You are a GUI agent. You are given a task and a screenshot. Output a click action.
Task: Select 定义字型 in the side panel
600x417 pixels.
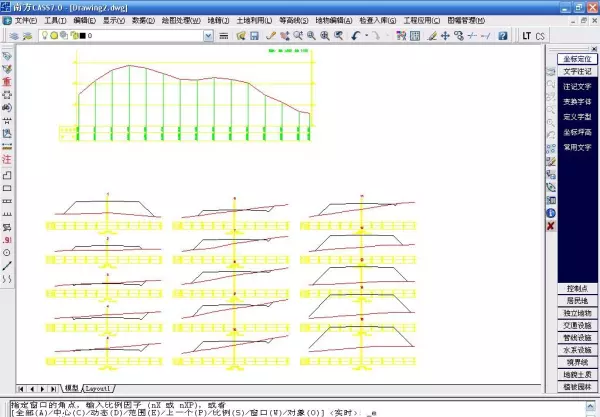point(577,117)
